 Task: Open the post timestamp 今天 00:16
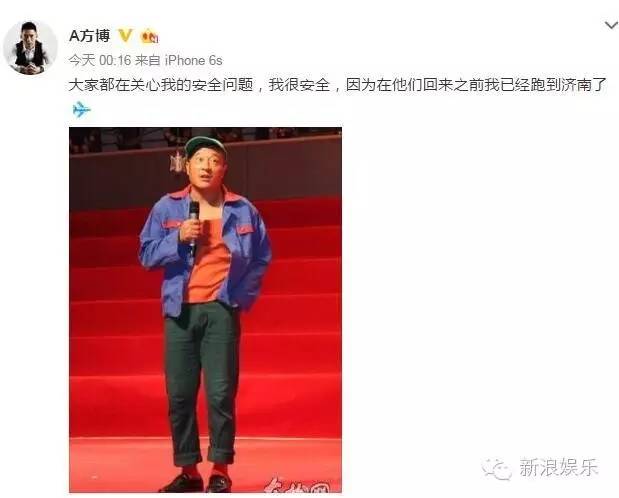pos(99,60)
